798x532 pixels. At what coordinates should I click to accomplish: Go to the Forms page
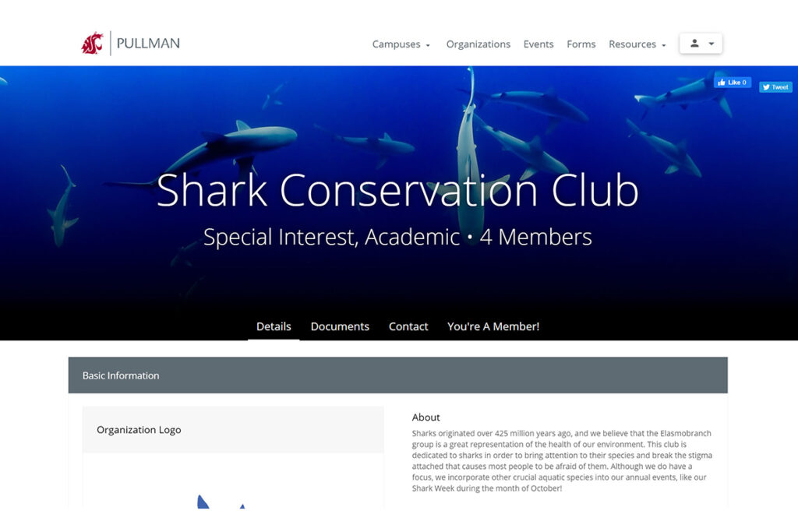click(x=581, y=44)
